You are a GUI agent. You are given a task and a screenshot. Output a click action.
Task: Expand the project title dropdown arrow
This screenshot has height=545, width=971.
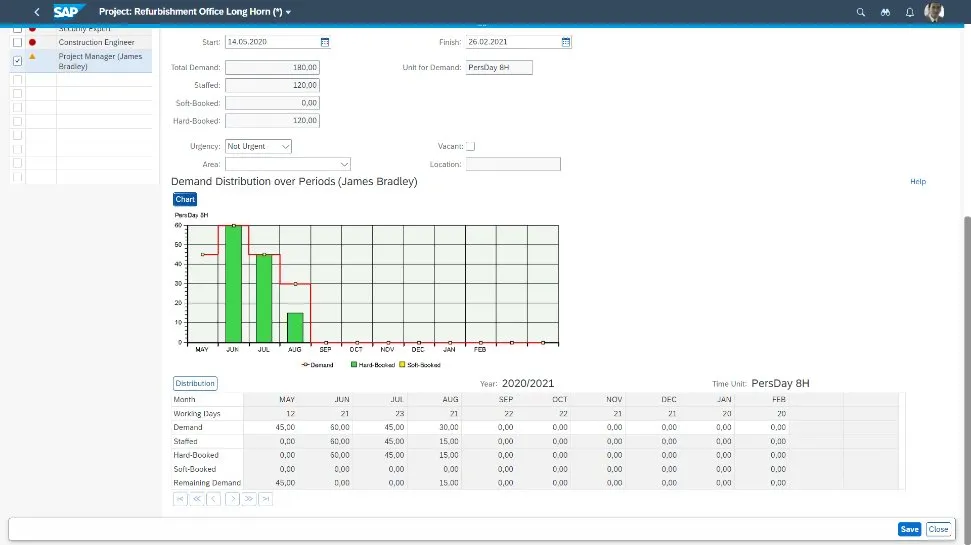[x=289, y=13]
